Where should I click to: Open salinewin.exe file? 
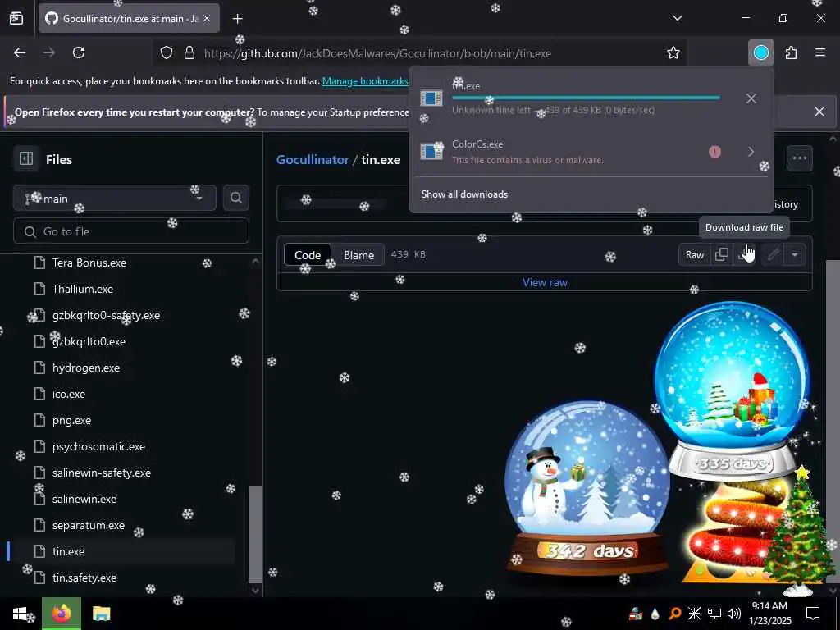84,500
